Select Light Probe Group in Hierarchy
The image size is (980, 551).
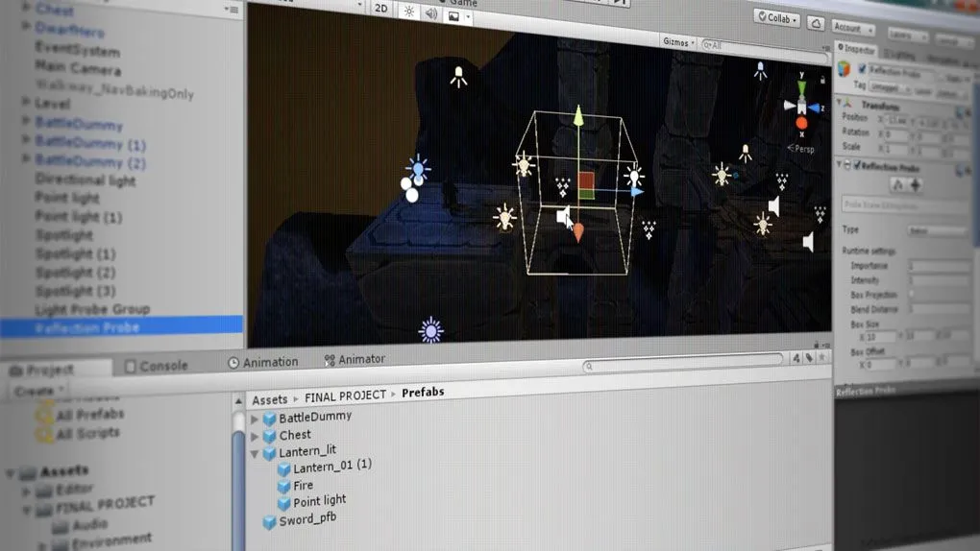click(92, 309)
